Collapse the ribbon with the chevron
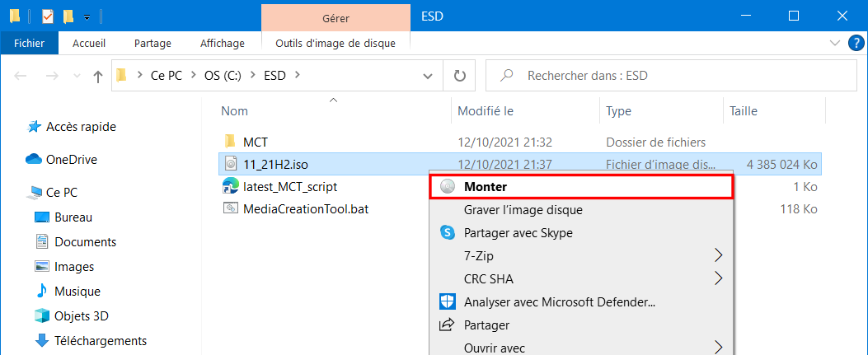This screenshot has height=355, width=868. click(835, 43)
